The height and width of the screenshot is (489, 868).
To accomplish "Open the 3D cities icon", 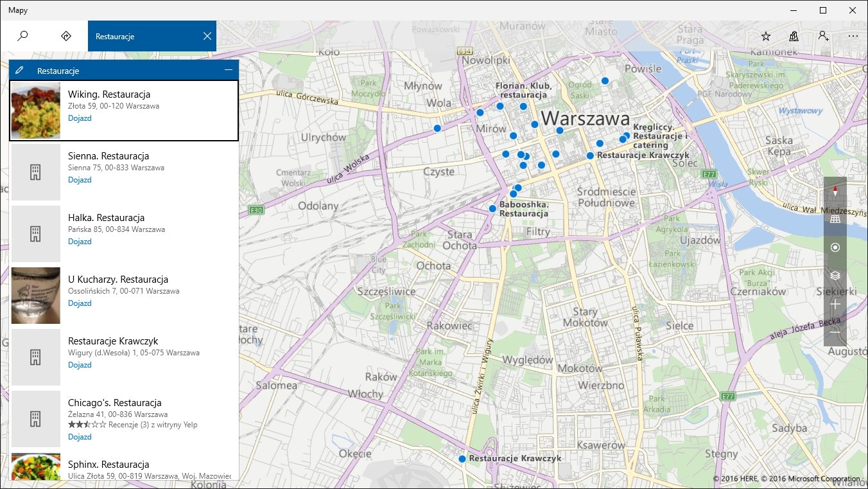I will click(794, 37).
